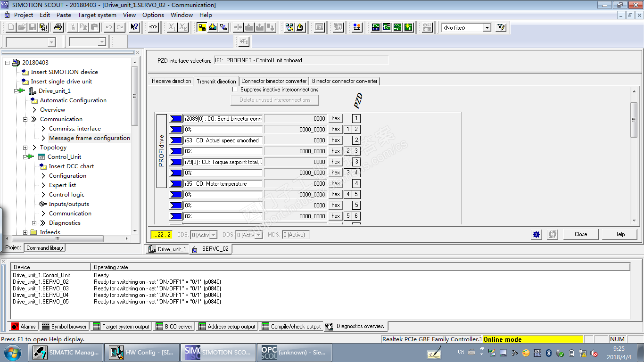
Task: Click the yellow Connect to target system icon
Action: [x=202, y=27]
